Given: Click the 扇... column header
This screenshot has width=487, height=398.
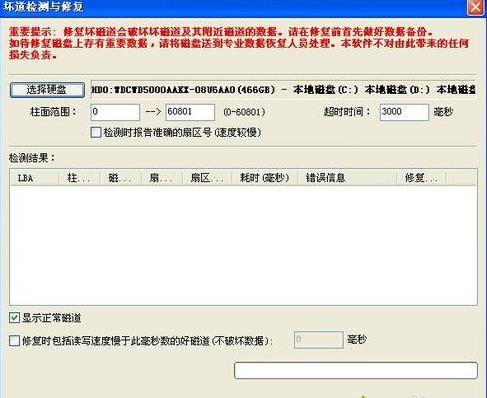Looking at the screenshot, I should 162,178.
